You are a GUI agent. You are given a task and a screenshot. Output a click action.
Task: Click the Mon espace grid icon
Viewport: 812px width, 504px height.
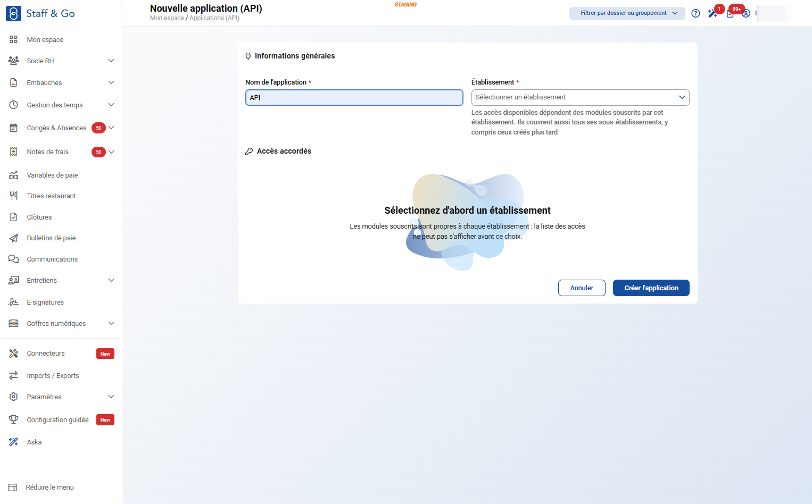[x=14, y=39]
